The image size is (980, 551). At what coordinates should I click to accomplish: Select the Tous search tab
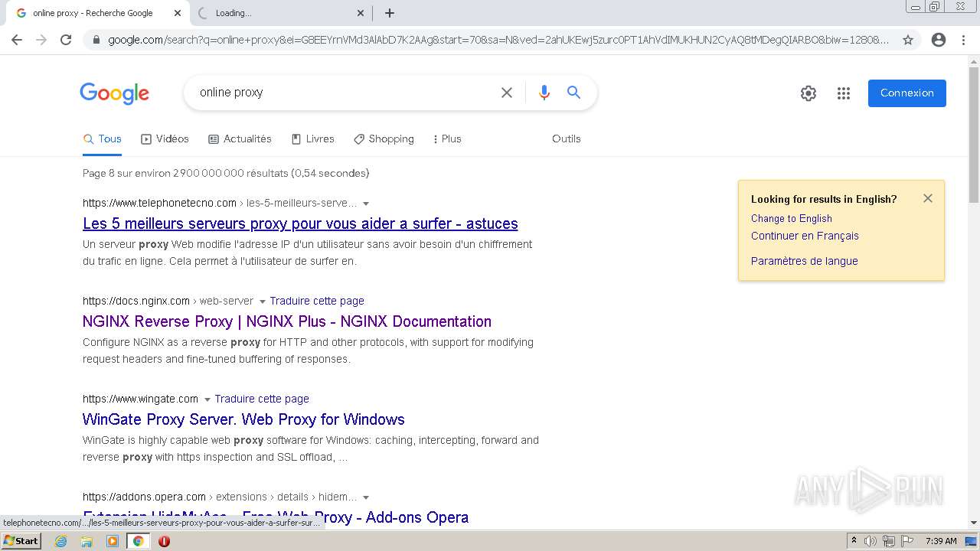tap(103, 139)
